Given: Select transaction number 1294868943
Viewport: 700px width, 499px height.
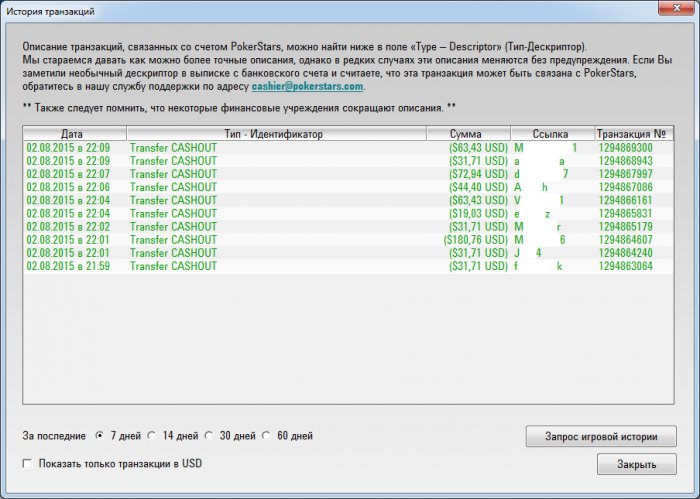Looking at the screenshot, I should [625, 161].
